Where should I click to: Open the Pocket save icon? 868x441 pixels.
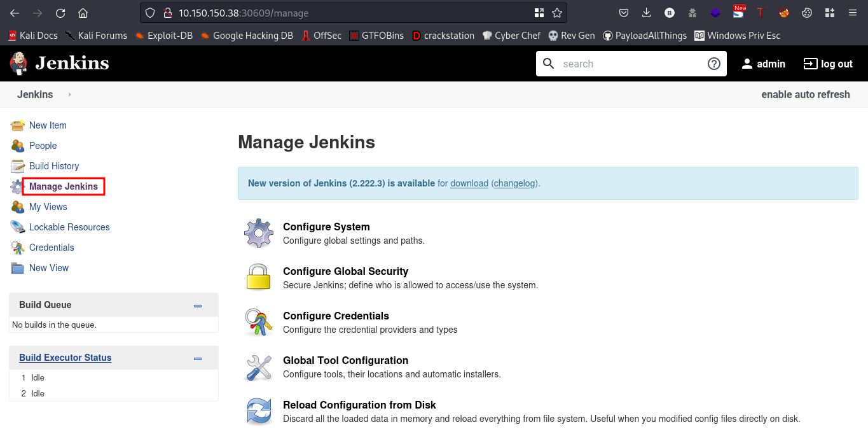(624, 13)
